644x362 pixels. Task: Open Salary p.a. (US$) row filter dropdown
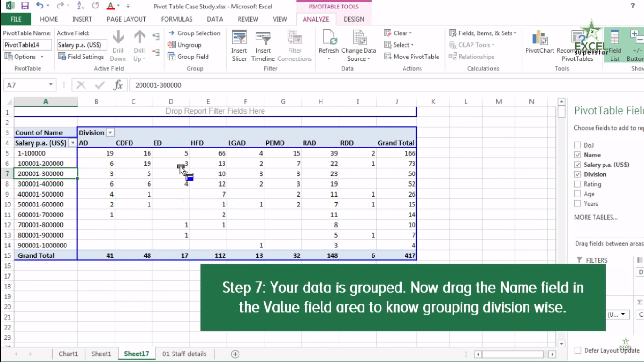(73, 143)
